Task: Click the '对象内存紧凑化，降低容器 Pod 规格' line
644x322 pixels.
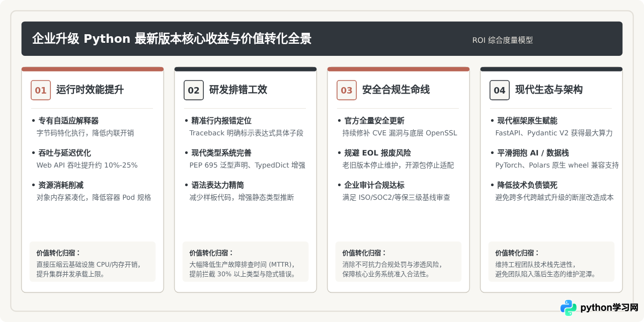Action: (94, 198)
